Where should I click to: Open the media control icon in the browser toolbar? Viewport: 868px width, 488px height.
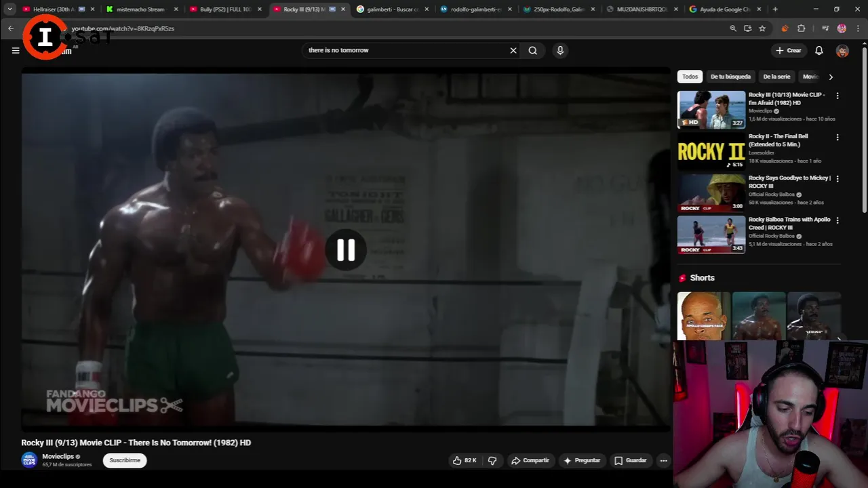tap(825, 28)
